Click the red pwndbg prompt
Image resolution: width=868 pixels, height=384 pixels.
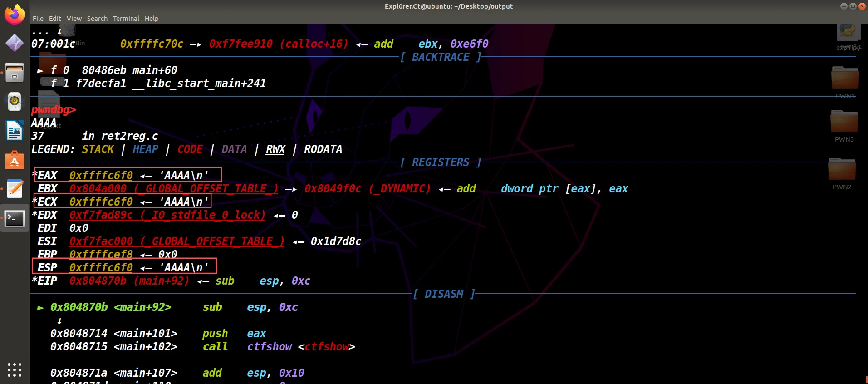click(x=53, y=110)
